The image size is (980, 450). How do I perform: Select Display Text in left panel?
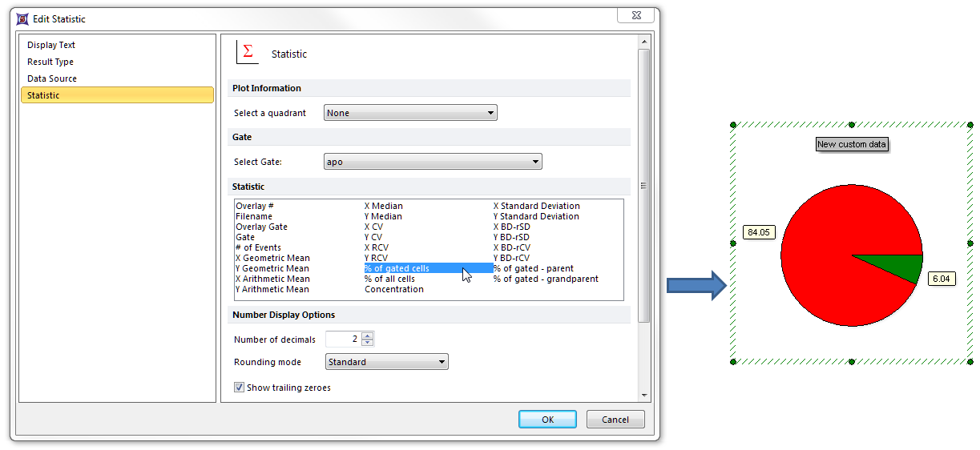pos(51,45)
